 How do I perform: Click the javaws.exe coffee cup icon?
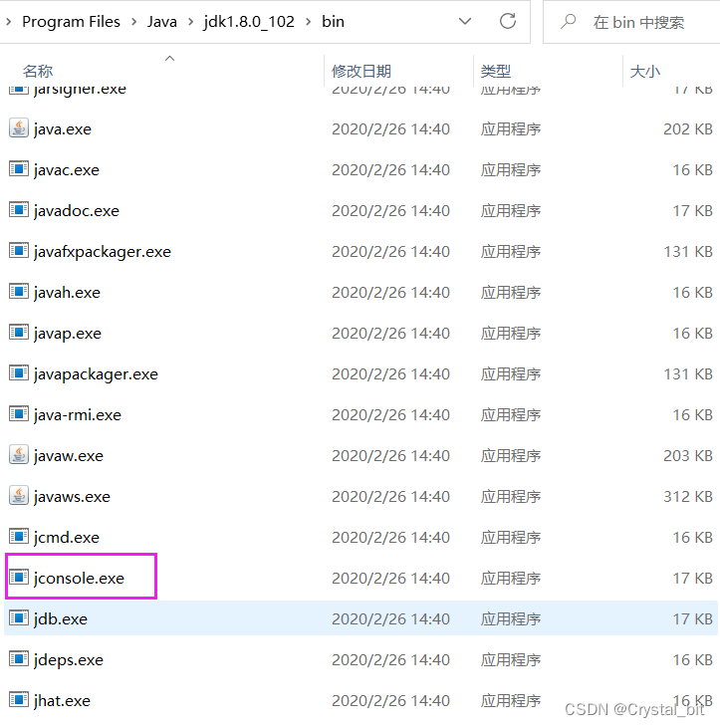pyautogui.click(x=19, y=496)
